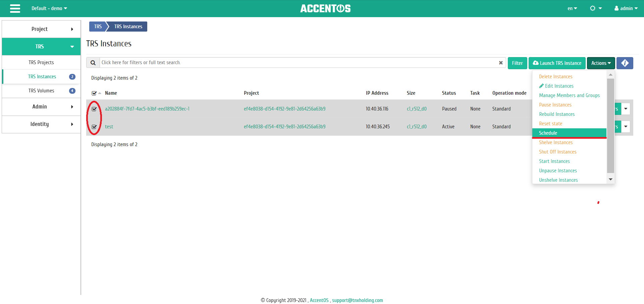Open the test instance link

(x=109, y=127)
